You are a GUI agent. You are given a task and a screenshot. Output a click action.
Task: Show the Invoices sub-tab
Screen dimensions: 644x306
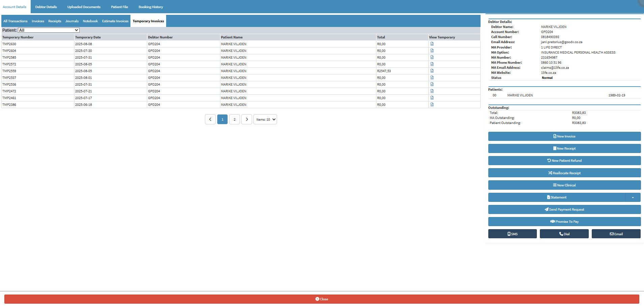[x=38, y=21]
